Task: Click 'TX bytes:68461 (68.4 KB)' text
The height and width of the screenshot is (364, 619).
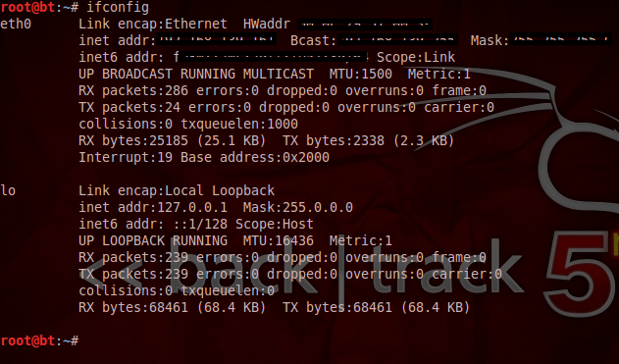Action: [x=377, y=307]
